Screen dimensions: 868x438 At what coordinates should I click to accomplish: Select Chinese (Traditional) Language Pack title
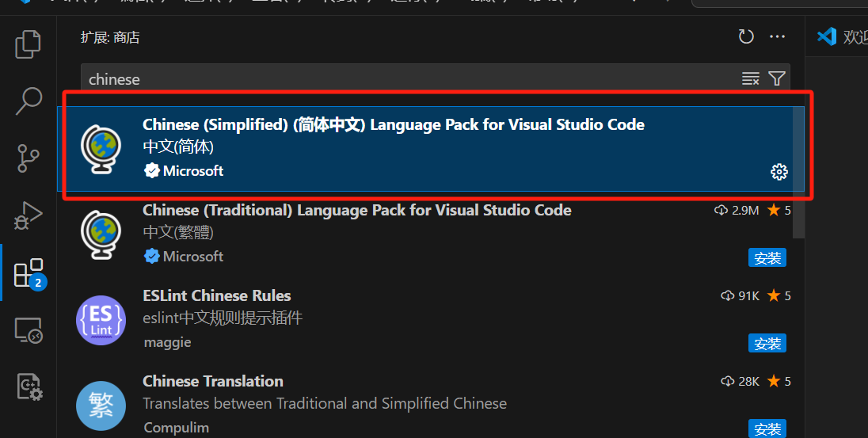pos(357,211)
